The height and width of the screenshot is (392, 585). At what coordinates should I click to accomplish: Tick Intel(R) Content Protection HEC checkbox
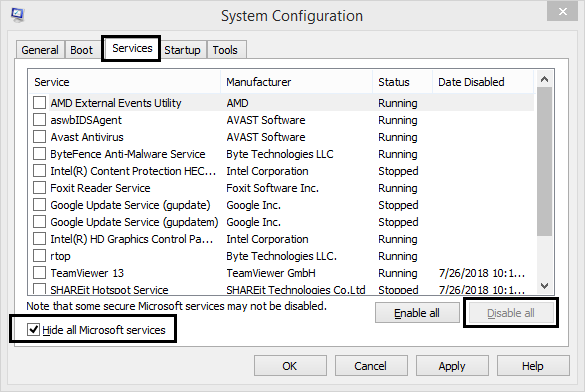pos(40,171)
